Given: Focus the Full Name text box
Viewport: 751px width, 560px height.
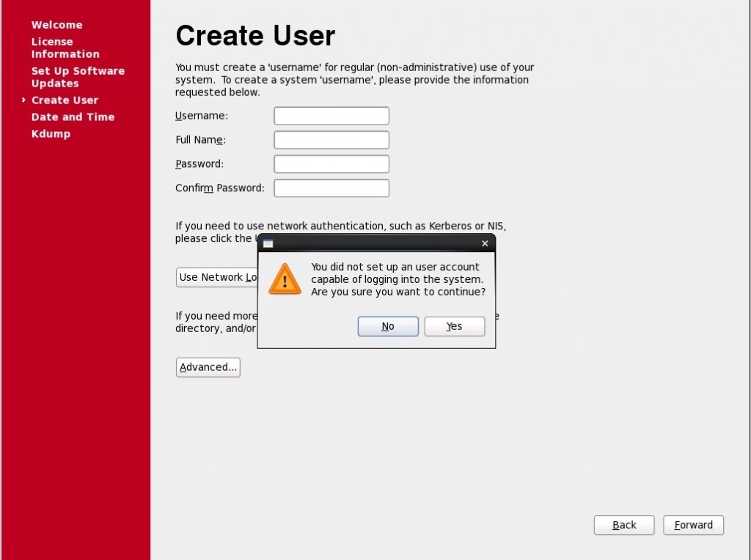Looking at the screenshot, I should point(331,139).
